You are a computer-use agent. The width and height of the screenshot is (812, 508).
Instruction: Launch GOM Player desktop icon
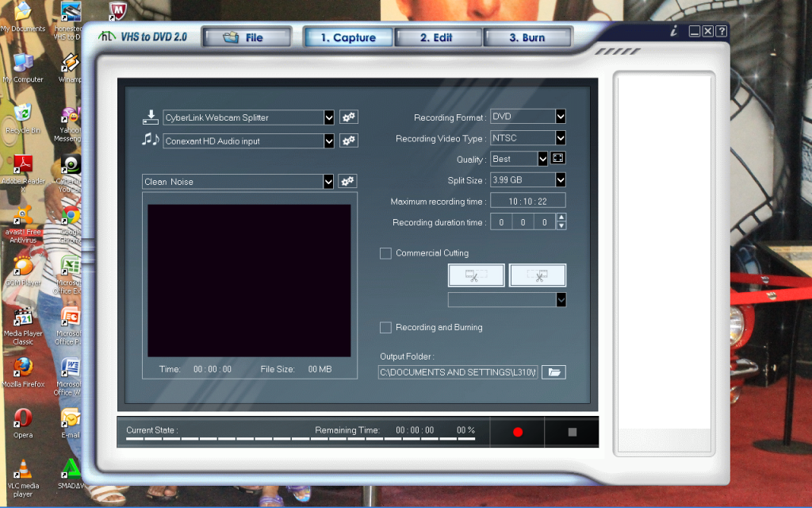point(23,271)
